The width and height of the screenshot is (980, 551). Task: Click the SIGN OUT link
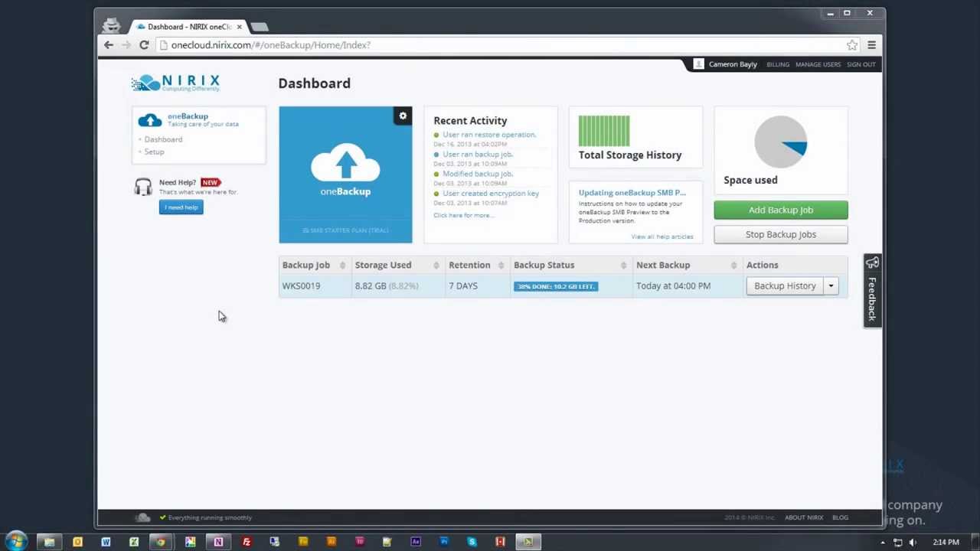pos(861,64)
